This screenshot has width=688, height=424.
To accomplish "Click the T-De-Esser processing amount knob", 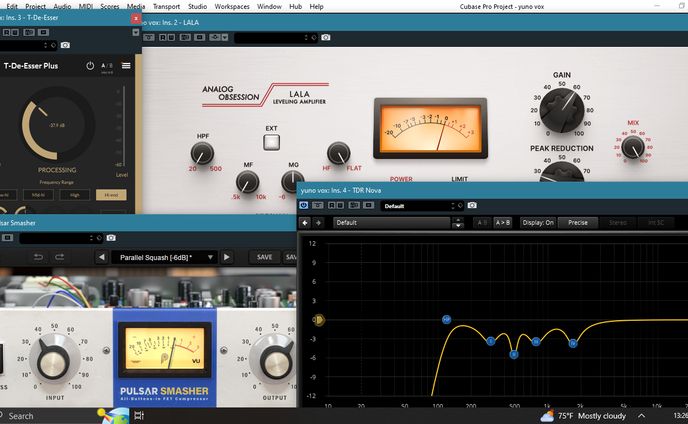I will click(x=57, y=125).
